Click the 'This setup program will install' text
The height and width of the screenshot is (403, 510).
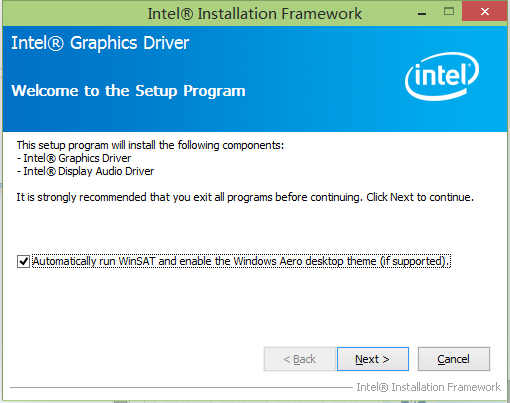click(x=150, y=145)
